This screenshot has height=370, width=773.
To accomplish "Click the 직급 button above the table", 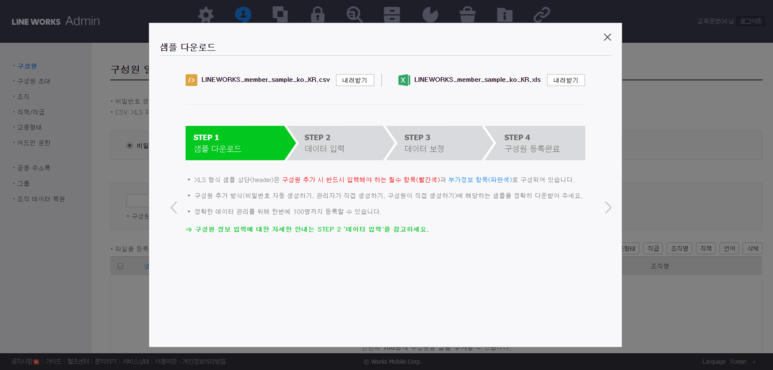I will pyautogui.click(x=653, y=248).
